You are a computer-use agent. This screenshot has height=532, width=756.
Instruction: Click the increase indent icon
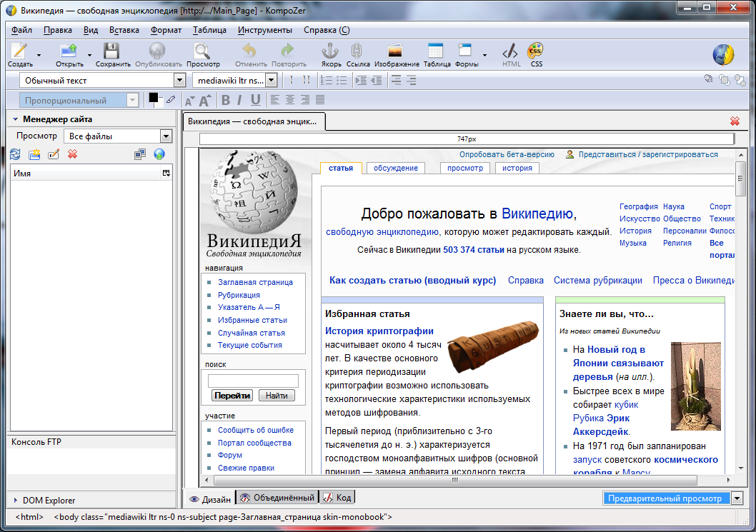[x=361, y=81]
